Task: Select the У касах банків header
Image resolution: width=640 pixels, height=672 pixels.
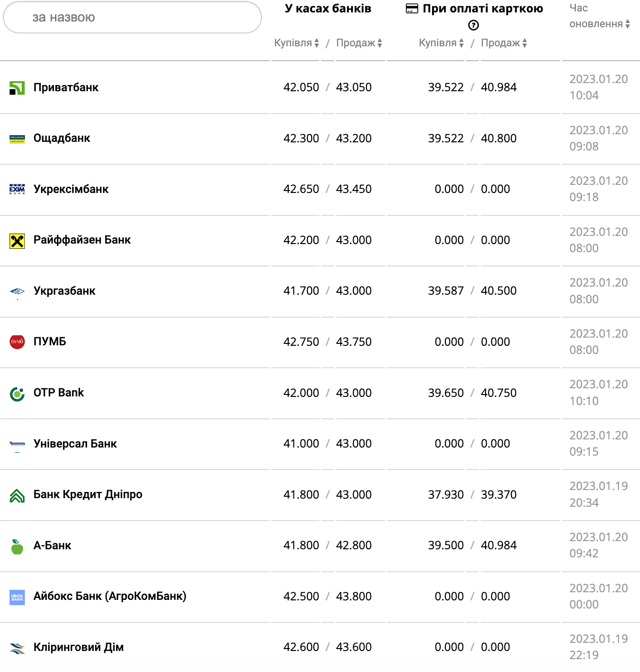Action: point(328,9)
